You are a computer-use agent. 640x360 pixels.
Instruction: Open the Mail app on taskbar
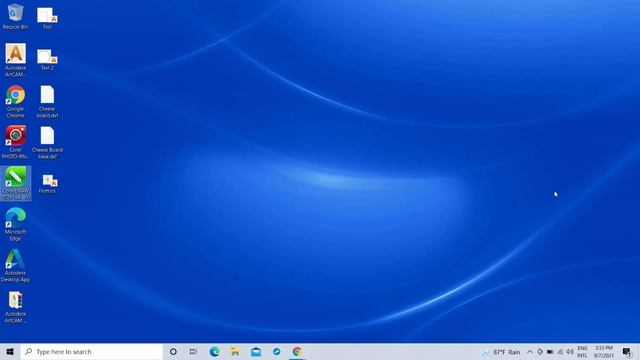click(256, 351)
